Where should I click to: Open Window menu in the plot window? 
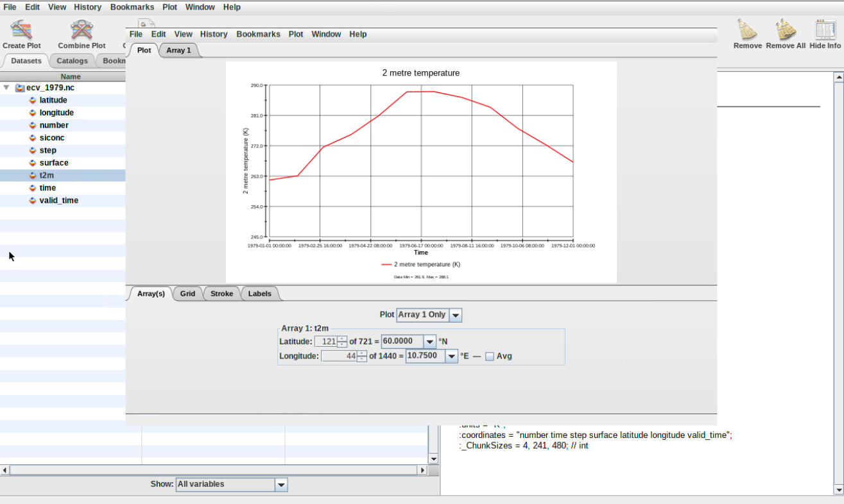tap(326, 35)
